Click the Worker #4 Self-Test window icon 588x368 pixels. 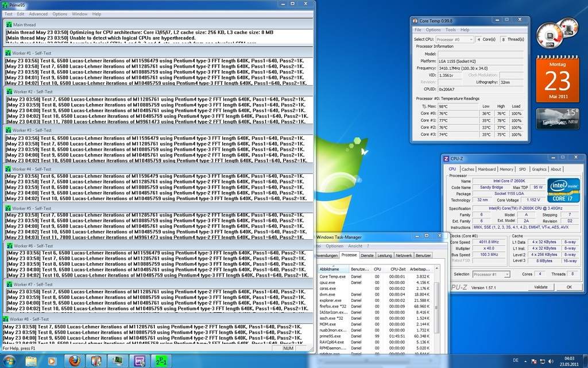click(x=8, y=169)
